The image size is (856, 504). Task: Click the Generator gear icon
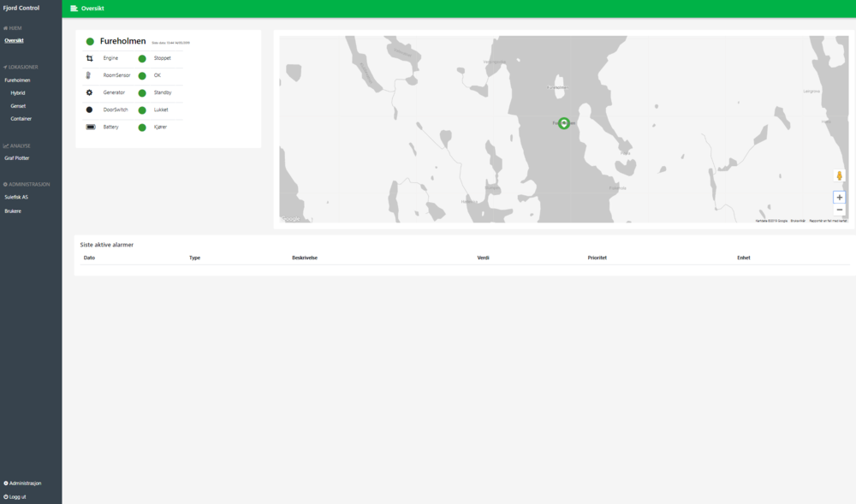pyautogui.click(x=89, y=92)
